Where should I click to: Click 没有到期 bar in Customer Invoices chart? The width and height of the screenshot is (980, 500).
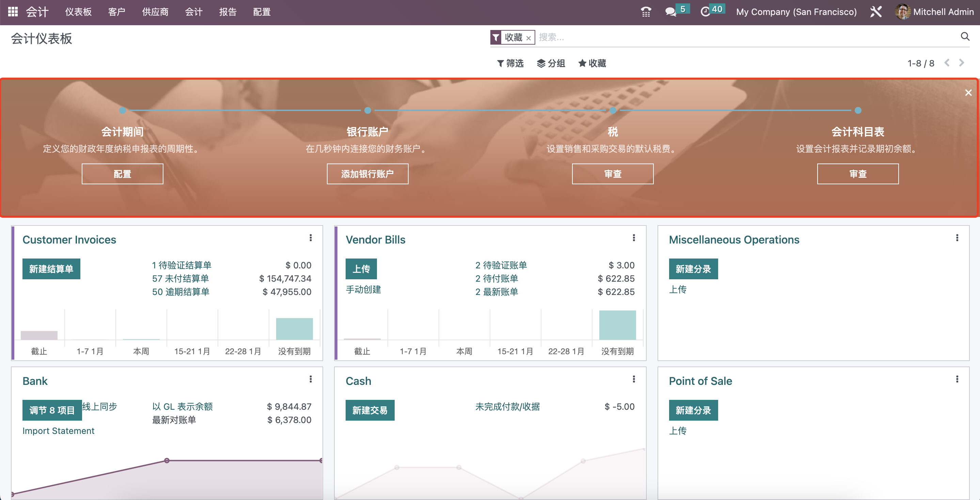294,329
